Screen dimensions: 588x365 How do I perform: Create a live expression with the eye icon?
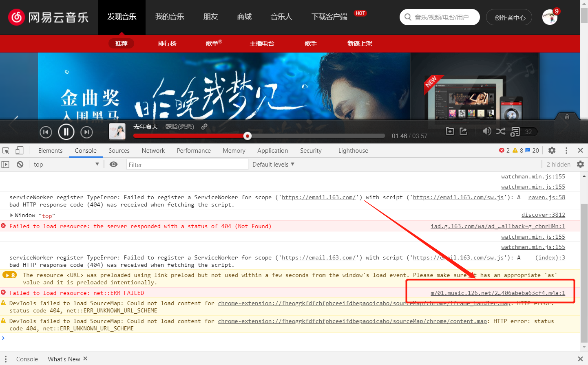click(113, 164)
